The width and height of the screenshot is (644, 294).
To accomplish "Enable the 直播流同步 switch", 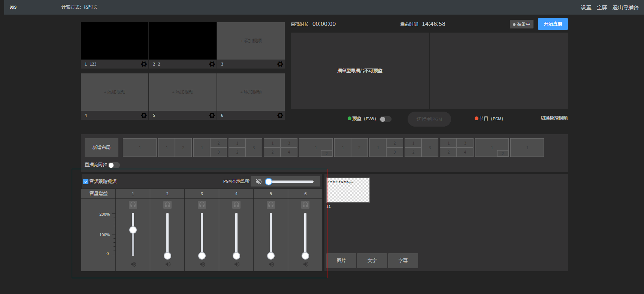I will coord(114,165).
